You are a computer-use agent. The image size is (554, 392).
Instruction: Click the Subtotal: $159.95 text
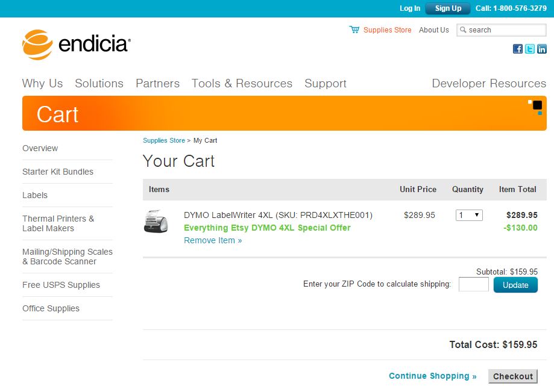click(506, 272)
